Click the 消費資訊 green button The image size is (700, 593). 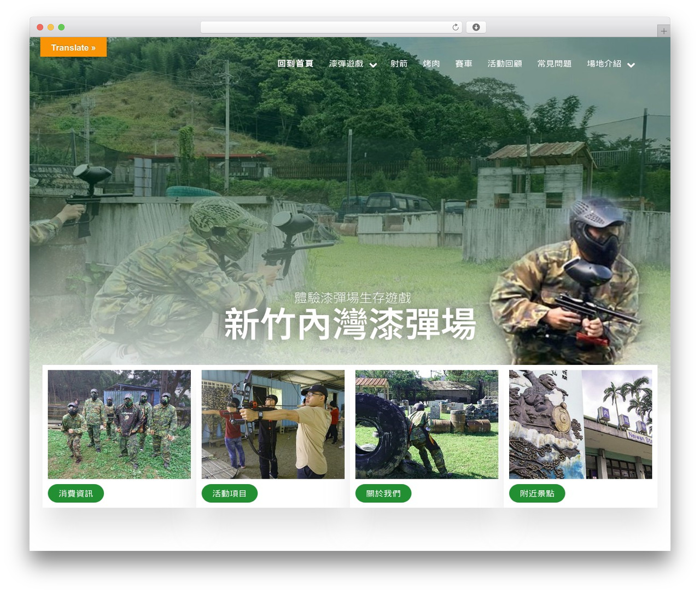point(76,493)
